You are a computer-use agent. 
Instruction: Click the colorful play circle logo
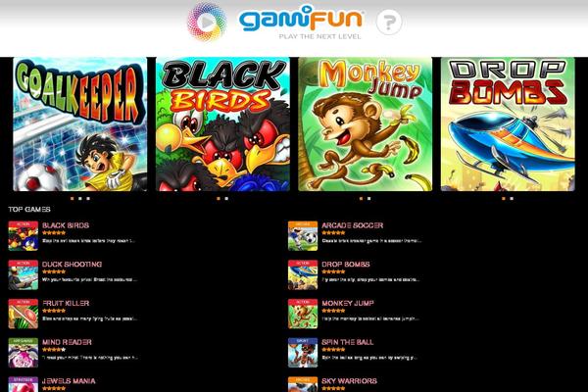207,22
